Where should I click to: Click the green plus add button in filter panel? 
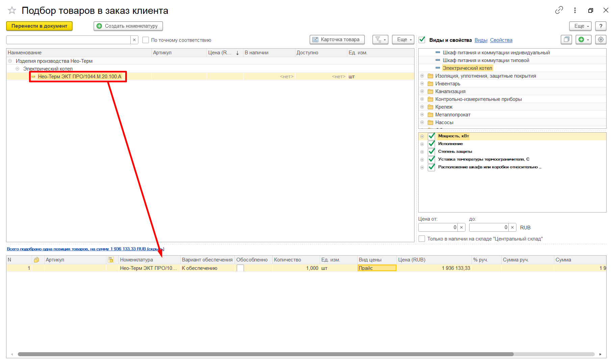583,39
